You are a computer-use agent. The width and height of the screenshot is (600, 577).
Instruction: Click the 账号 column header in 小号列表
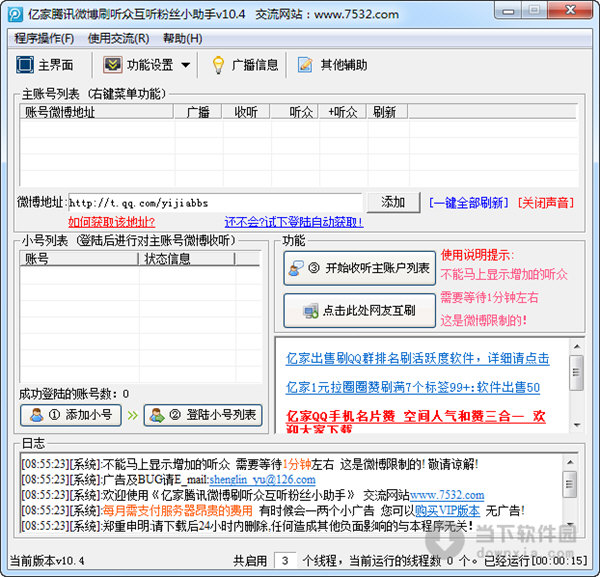[79, 259]
